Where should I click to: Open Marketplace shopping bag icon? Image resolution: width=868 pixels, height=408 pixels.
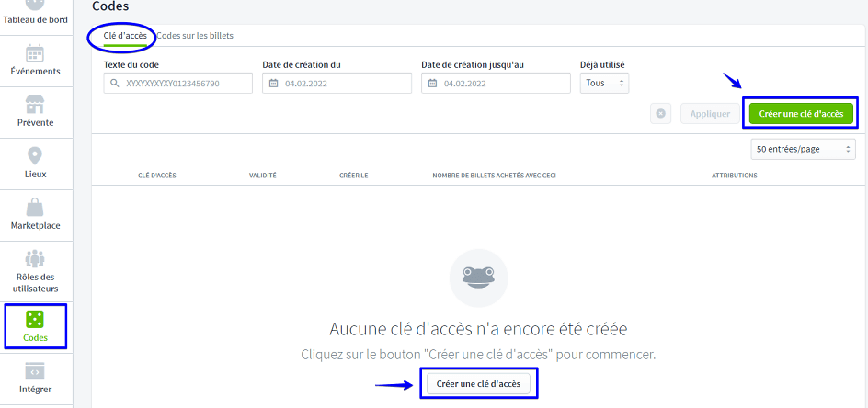(35, 208)
